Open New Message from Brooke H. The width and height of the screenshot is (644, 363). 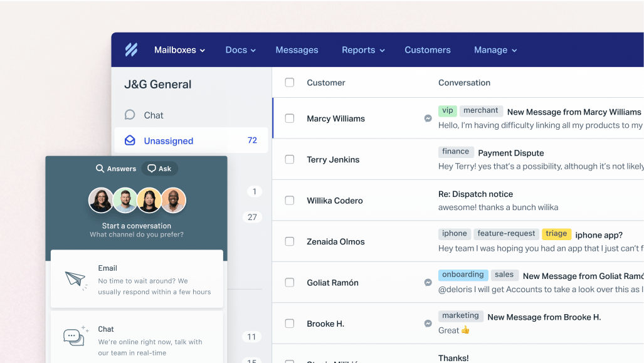pyautogui.click(x=544, y=317)
